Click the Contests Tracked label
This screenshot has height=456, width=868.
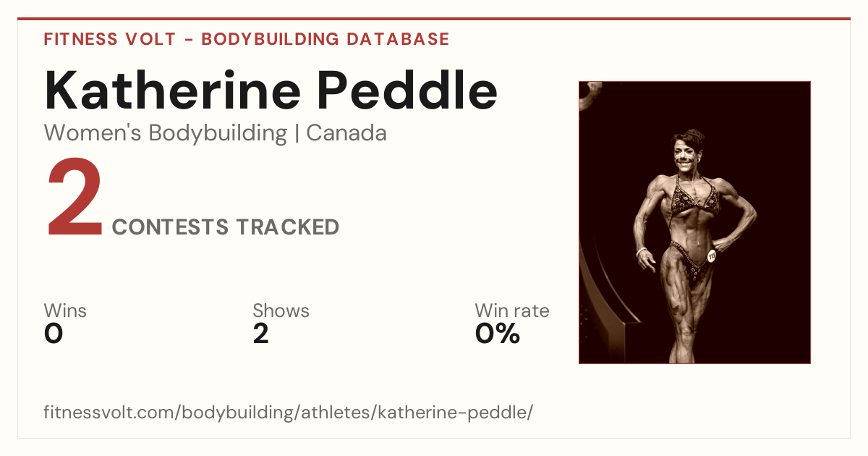pos(226,227)
